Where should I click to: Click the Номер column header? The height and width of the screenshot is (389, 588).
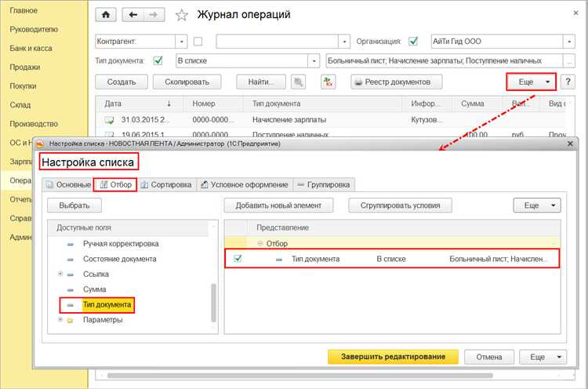click(212, 104)
